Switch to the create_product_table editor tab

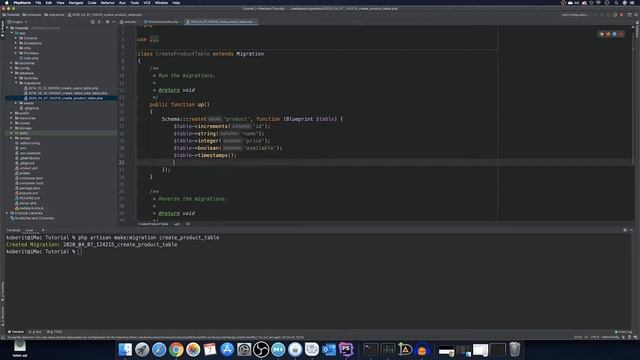221,22
